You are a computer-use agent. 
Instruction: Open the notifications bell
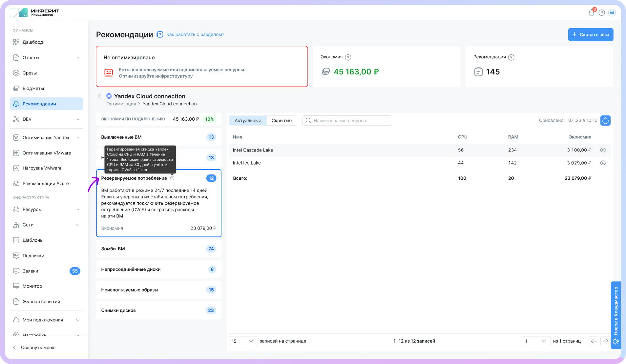[x=591, y=13]
